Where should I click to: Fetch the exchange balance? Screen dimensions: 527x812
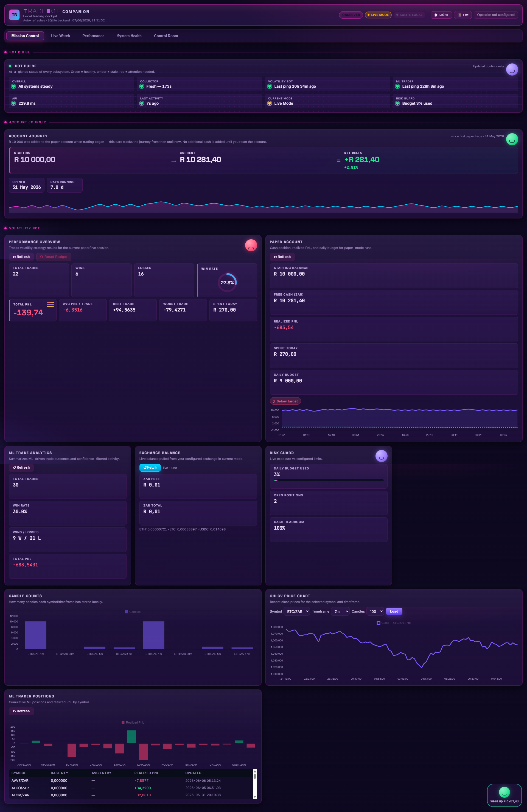pyautogui.click(x=150, y=468)
